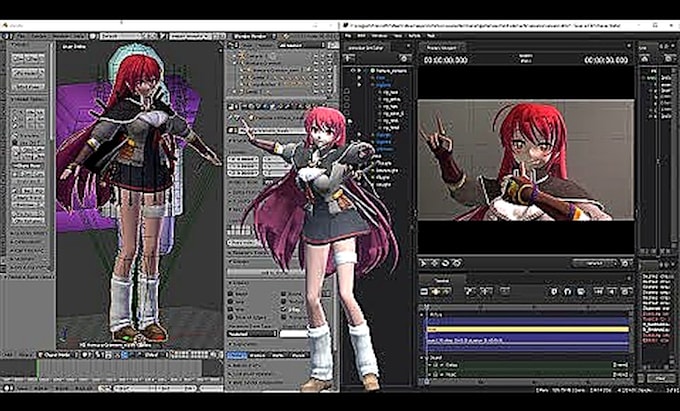Expand the first animation set in the tree
Screen dimensions: 680x411
coord(359,71)
